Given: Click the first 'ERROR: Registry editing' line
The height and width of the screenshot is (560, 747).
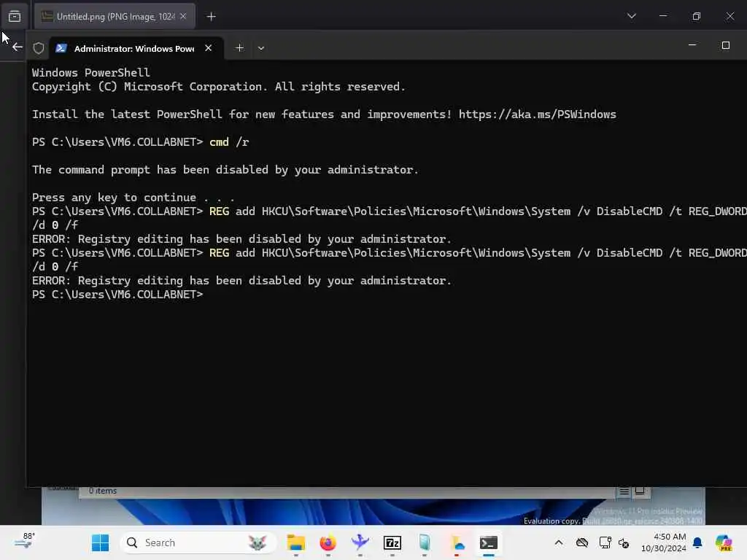Looking at the screenshot, I should tap(241, 239).
